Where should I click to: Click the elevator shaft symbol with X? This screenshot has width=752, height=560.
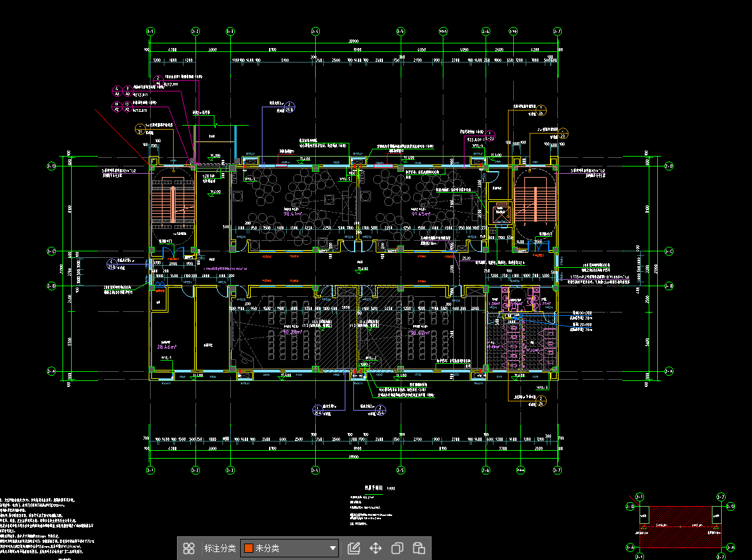click(502, 214)
